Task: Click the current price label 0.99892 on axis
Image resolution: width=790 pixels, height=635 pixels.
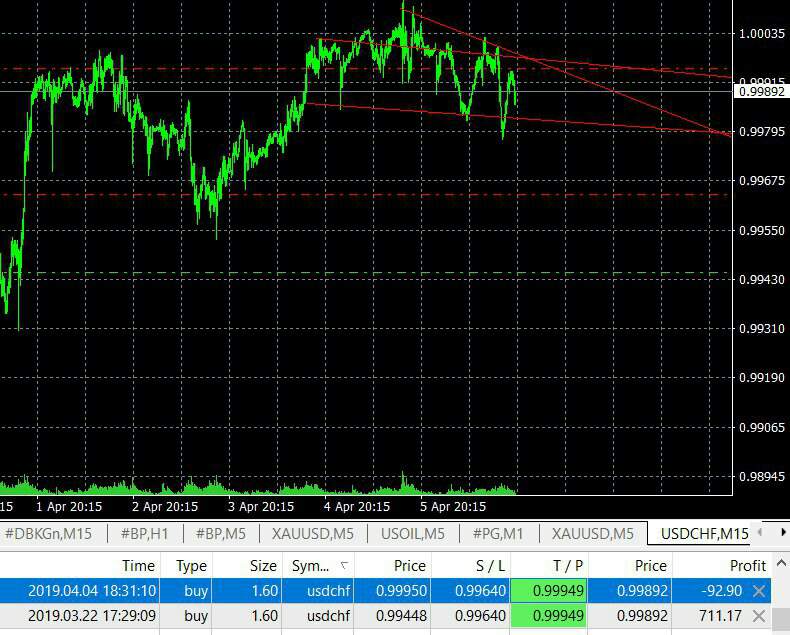Action: click(x=761, y=91)
